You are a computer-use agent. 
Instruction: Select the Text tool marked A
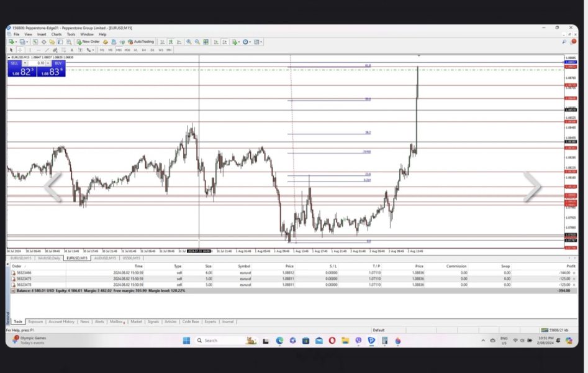[x=72, y=50]
